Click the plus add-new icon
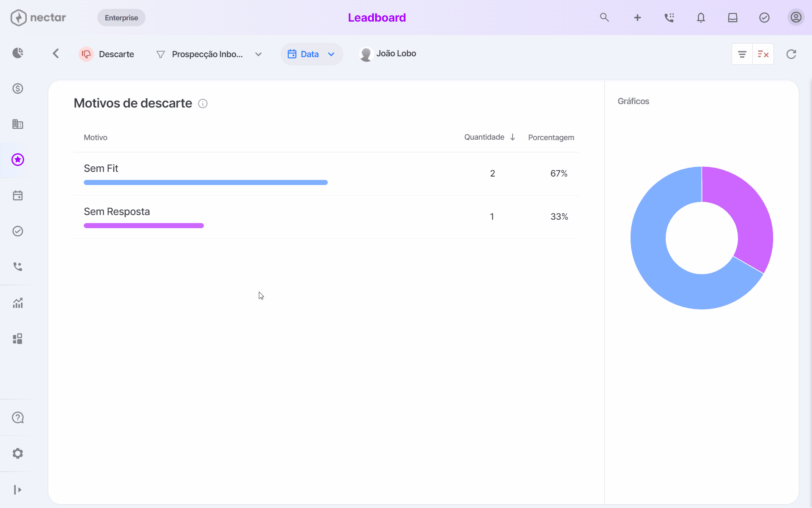 point(637,17)
